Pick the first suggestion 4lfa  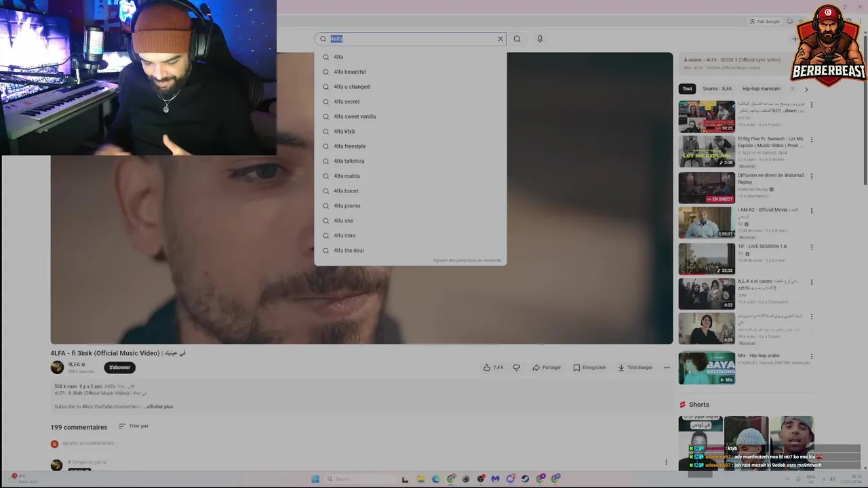tap(410, 57)
